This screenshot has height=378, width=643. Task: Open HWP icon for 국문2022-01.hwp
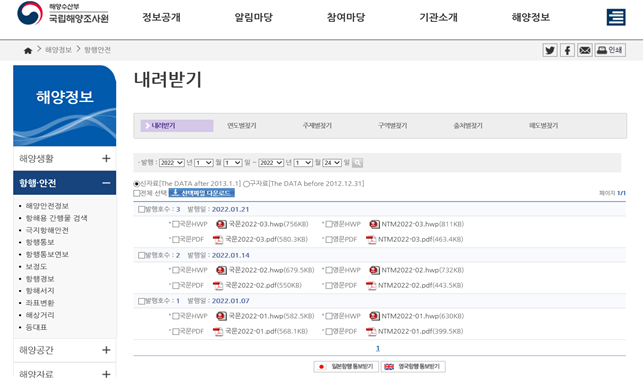point(221,316)
